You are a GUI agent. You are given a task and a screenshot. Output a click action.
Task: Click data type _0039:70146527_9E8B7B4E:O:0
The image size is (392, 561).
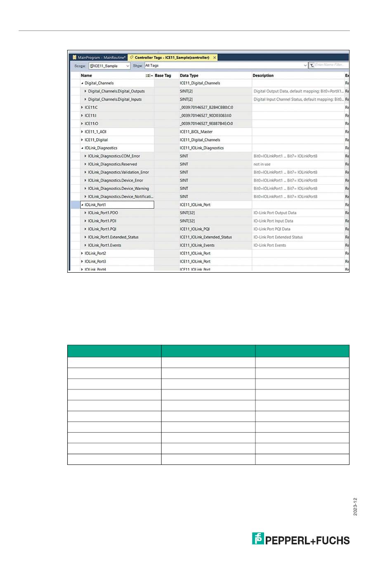[x=215, y=124]
